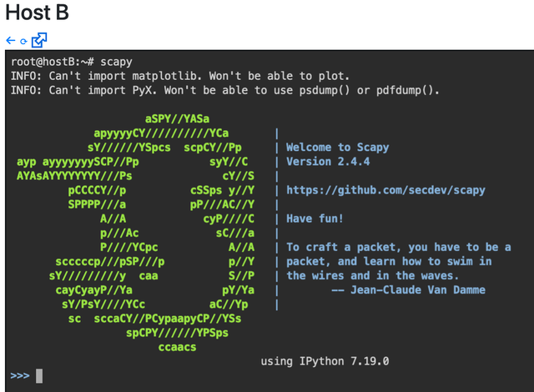Select the Version 2.4.4 line

328,161
